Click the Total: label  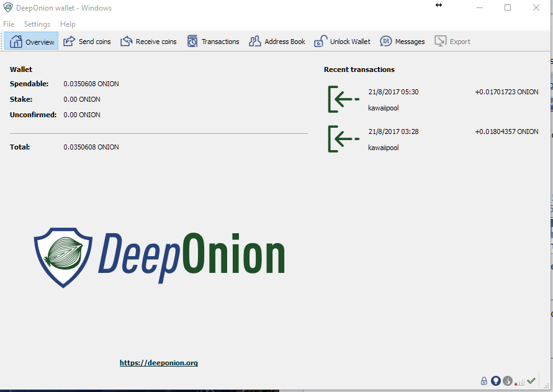tap(20, 147)
